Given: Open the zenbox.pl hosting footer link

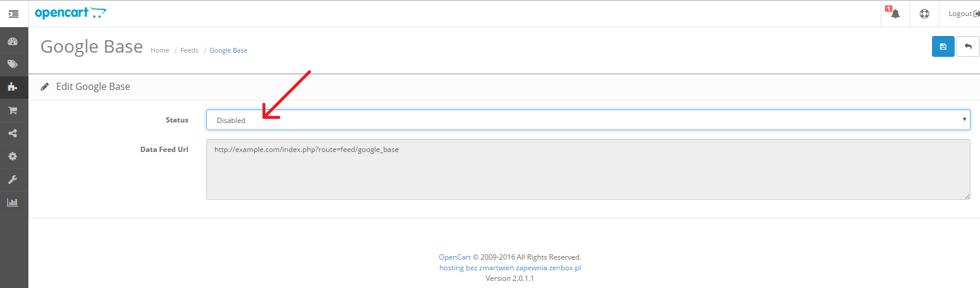Looking at the screenshot, I should tap(510, 268).
